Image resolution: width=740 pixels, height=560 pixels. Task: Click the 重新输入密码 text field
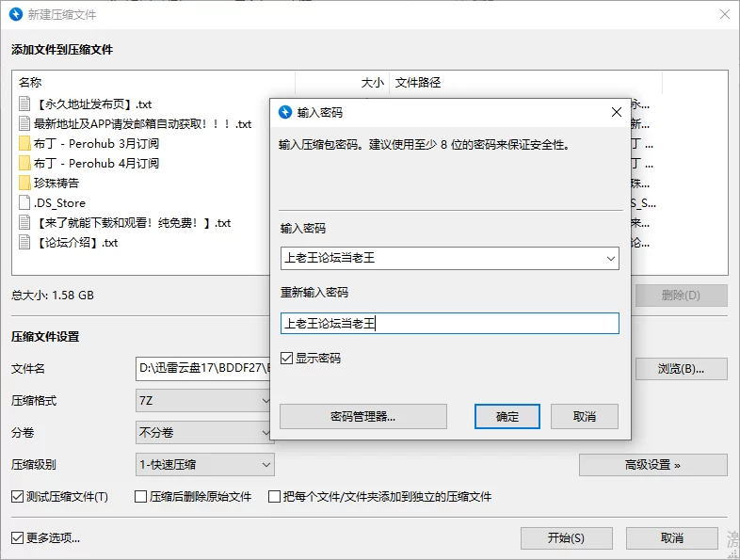pyautogui.click(x=450, y=324)
